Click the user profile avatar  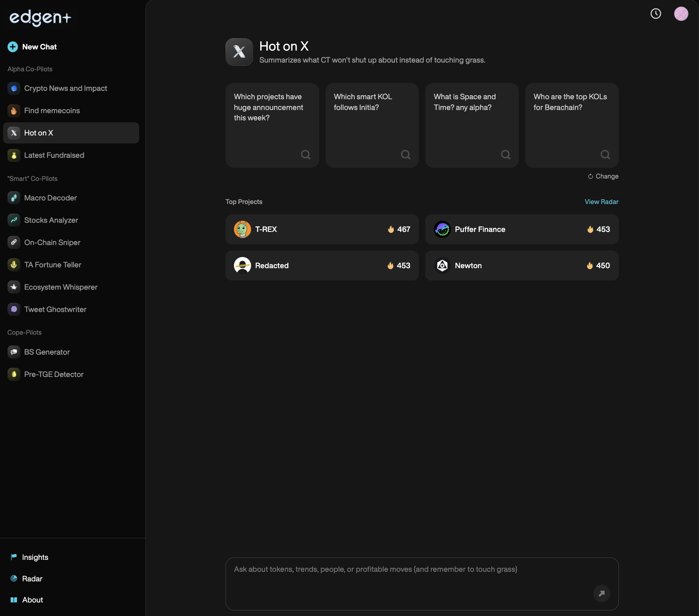point(681,14)
